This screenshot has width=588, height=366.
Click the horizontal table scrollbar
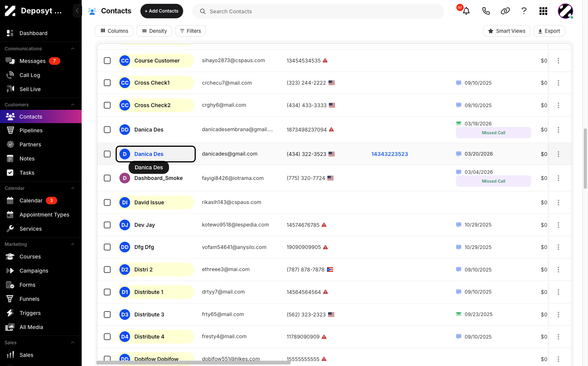[193, 363]
